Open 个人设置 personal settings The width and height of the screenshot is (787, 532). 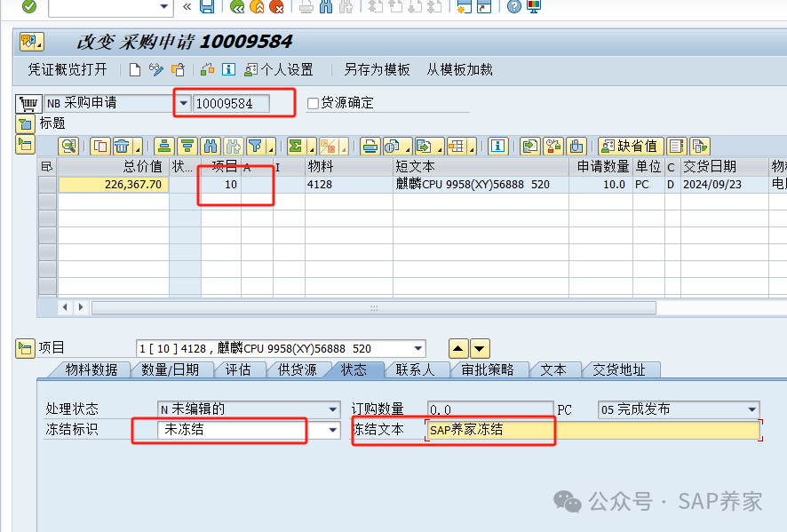pos(279,69)
